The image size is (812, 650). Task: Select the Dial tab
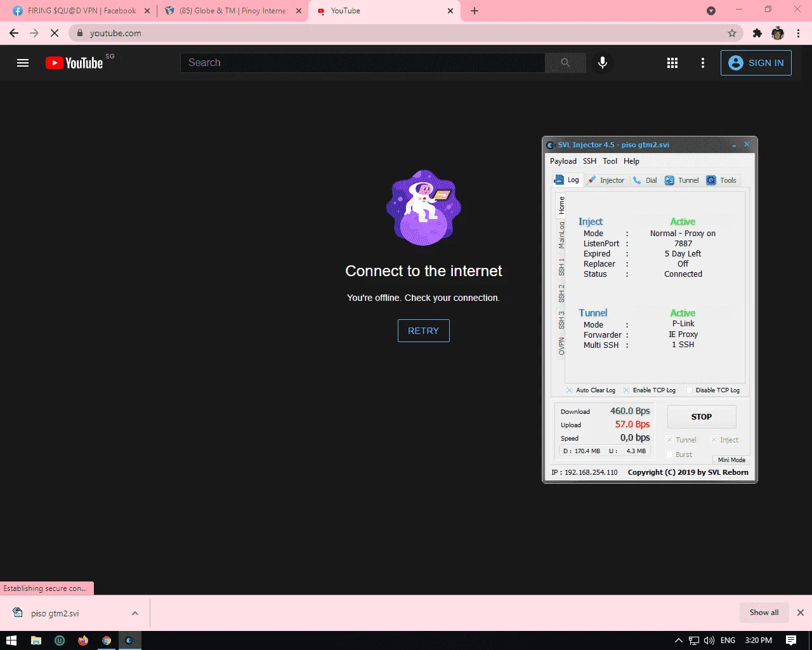click(x=645, y=180)
